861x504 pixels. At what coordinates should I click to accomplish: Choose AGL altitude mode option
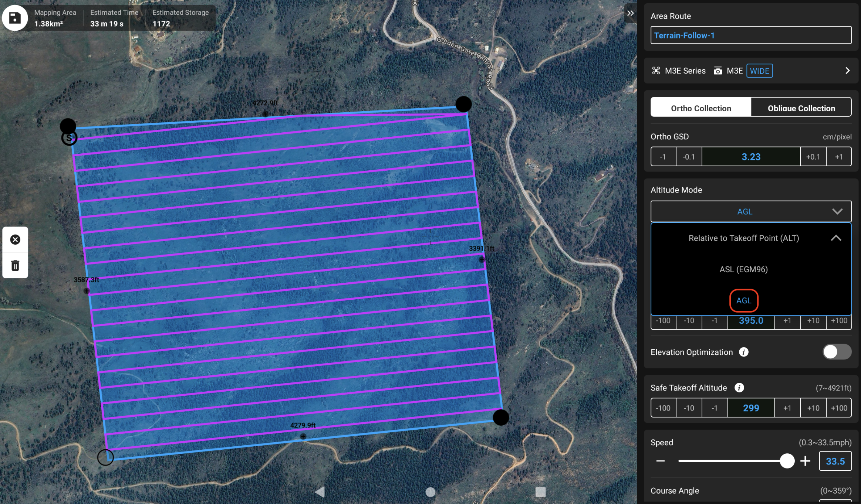tap(743, 300)
